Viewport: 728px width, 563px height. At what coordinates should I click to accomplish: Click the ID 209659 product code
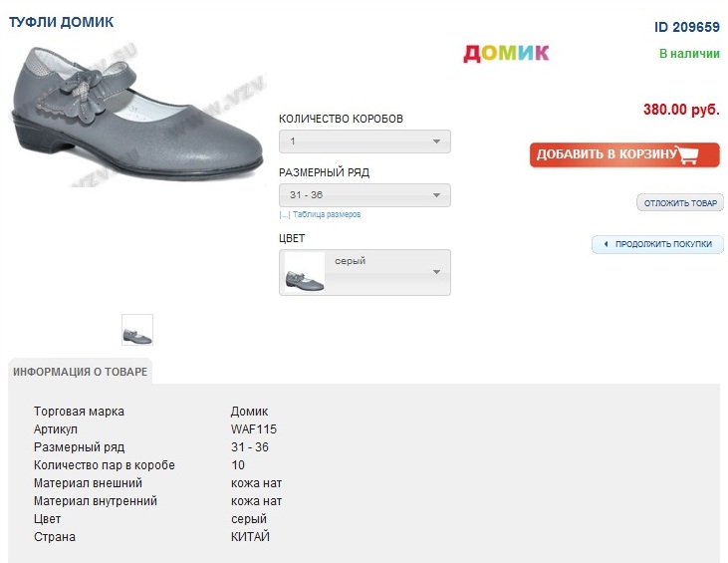(686, 27)
